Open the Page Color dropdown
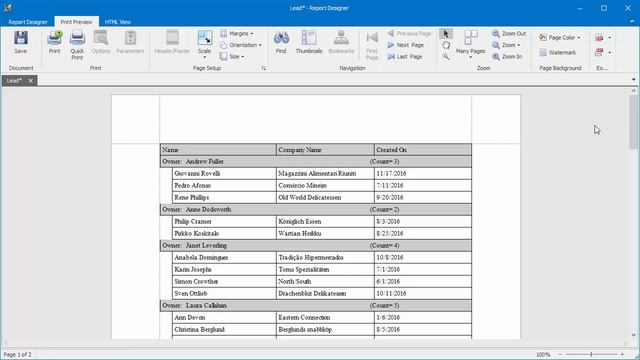 click(560, 38)
